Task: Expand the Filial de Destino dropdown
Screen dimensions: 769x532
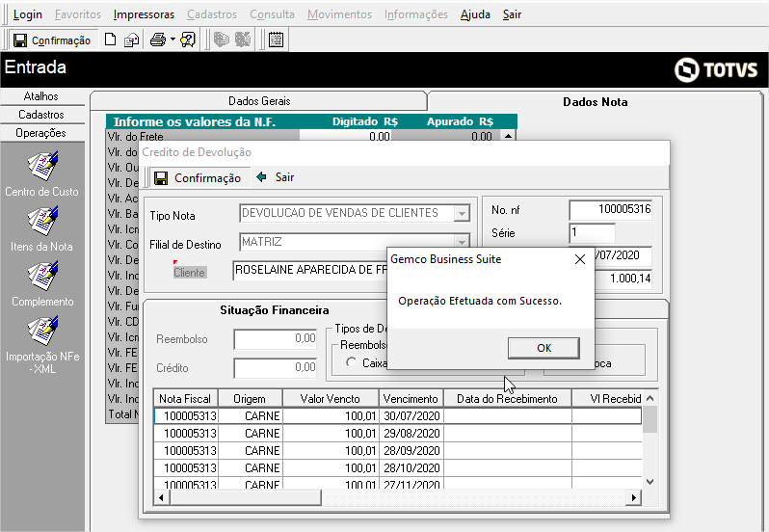Action: [x=461, y=242]
